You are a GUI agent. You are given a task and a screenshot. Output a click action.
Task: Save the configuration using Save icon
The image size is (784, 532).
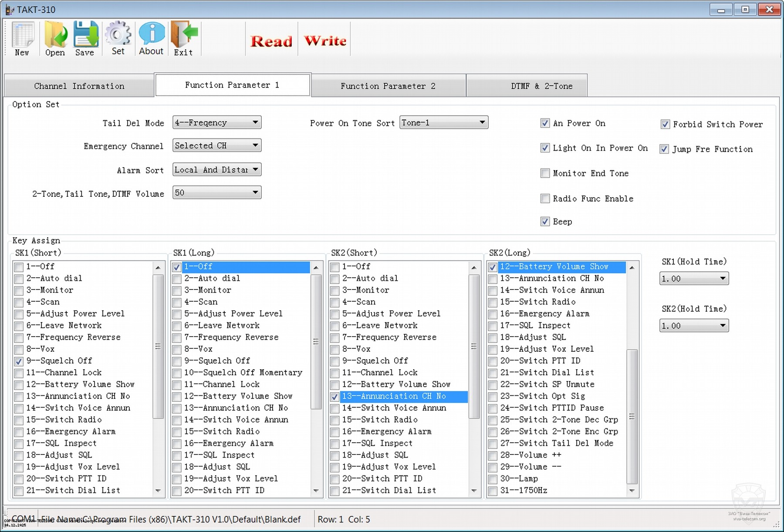tap(85, 36)
